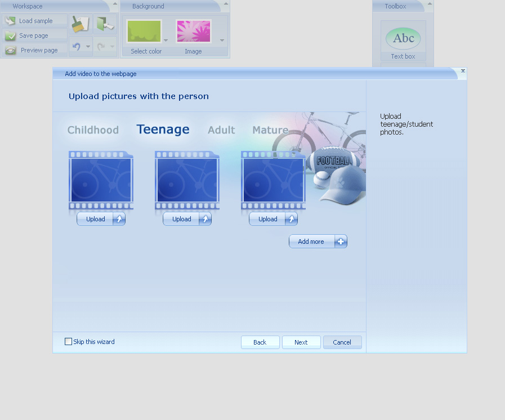
Task: Open the redo history dropdown arrow
Action: 113,47
